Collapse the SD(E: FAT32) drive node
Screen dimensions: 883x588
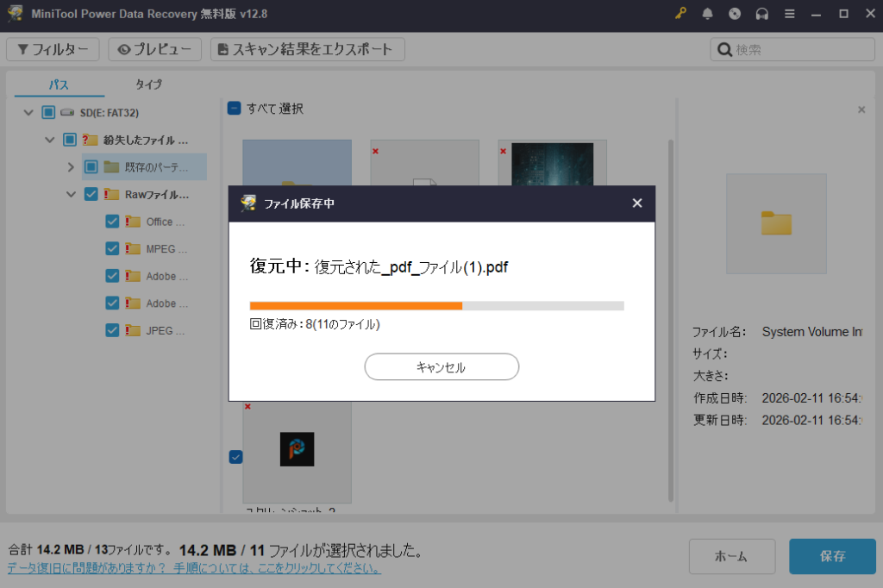click(x=28, y=112)
